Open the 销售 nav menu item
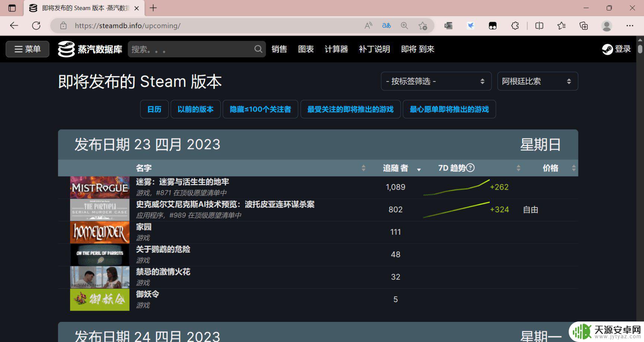 [x=279, y=49]
